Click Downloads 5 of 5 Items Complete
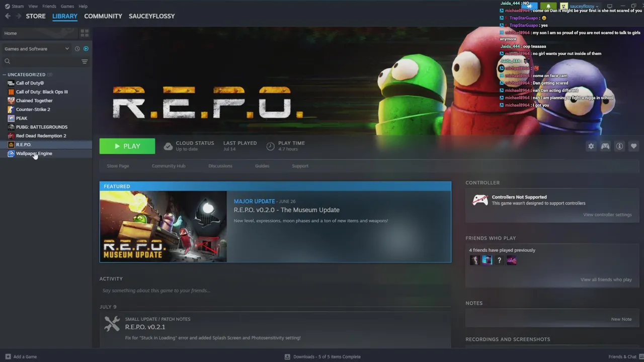Screen dimensions: 644x362 327,356
